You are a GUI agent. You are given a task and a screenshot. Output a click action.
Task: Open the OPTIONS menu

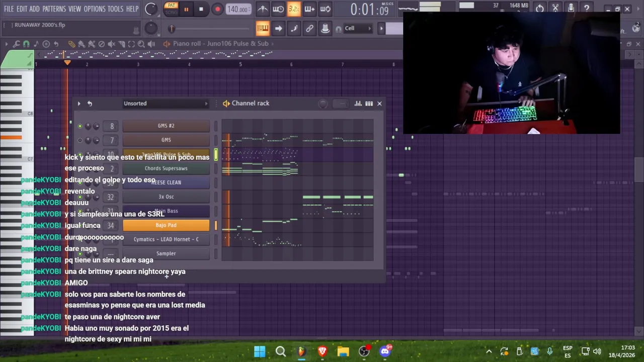(x=94, y=9)
